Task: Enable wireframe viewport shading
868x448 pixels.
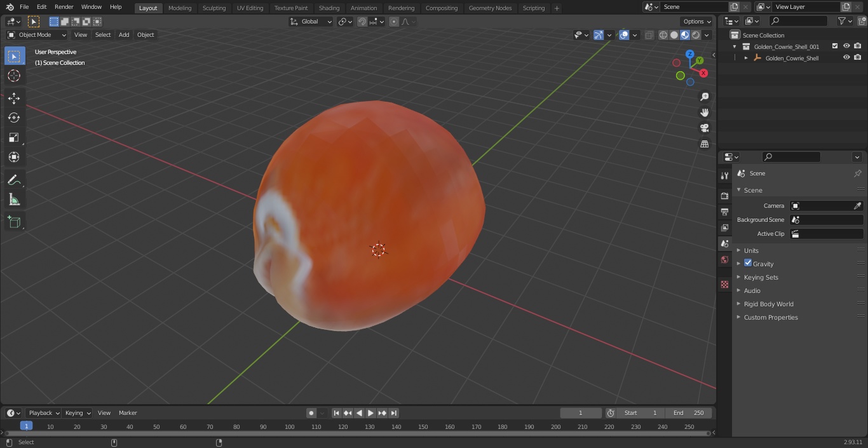Action: pyautogui.click(x=663, y=35)
